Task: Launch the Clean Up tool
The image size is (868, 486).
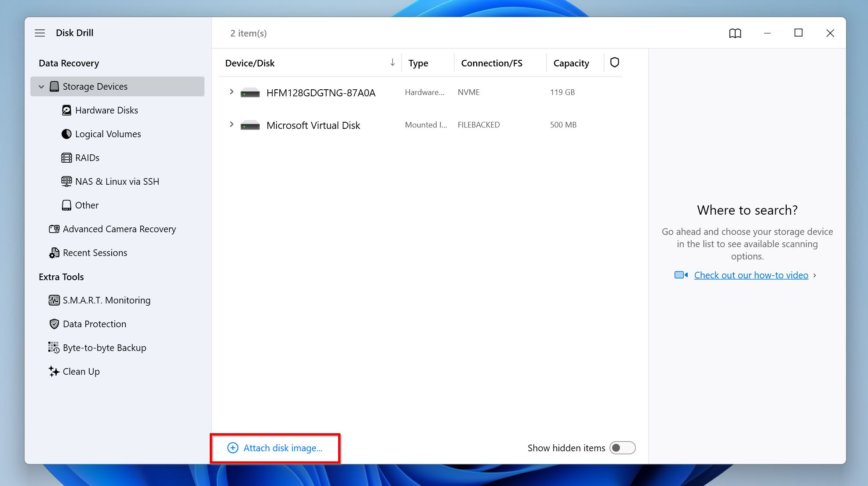Action: (81, 371)
